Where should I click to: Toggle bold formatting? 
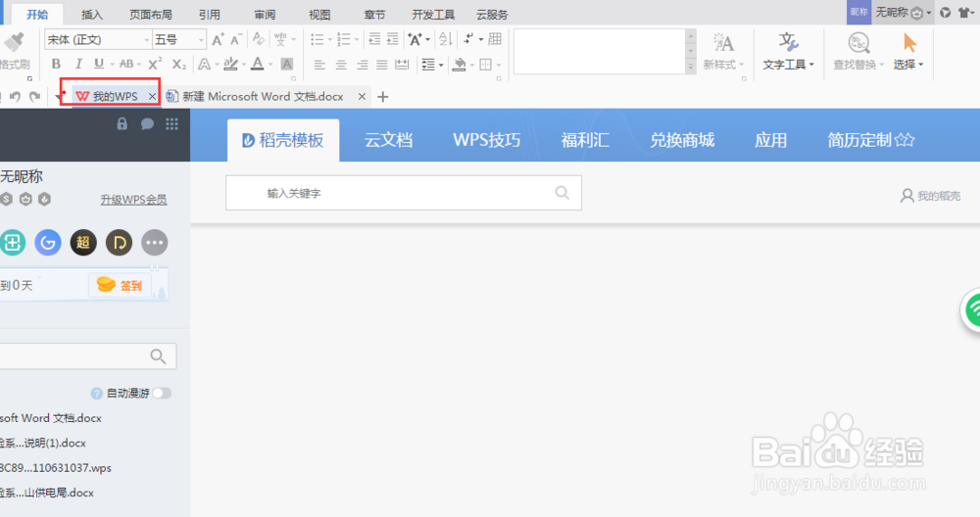click(x=56, y=64)
